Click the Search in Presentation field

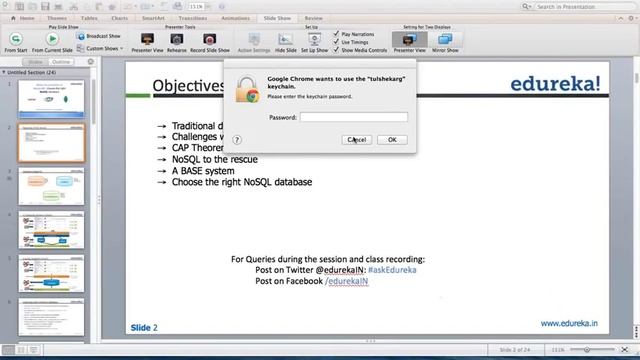point(584,7)
